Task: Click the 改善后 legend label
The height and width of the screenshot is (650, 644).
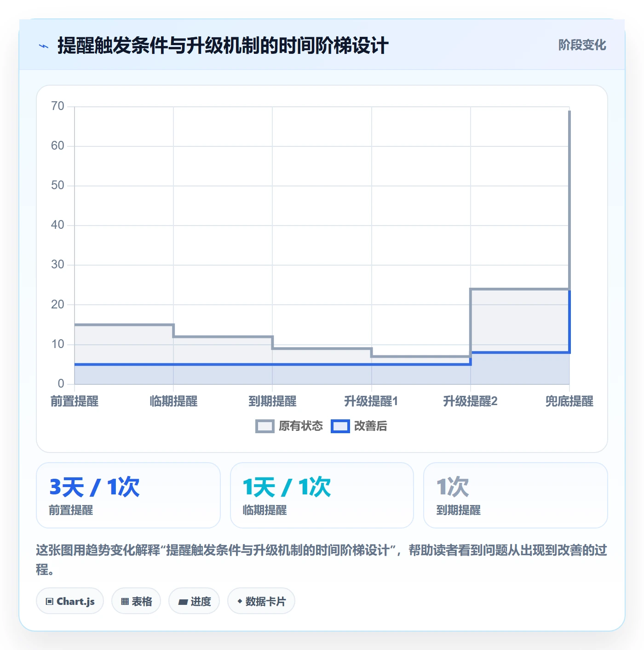Action: tap(370, 426)
